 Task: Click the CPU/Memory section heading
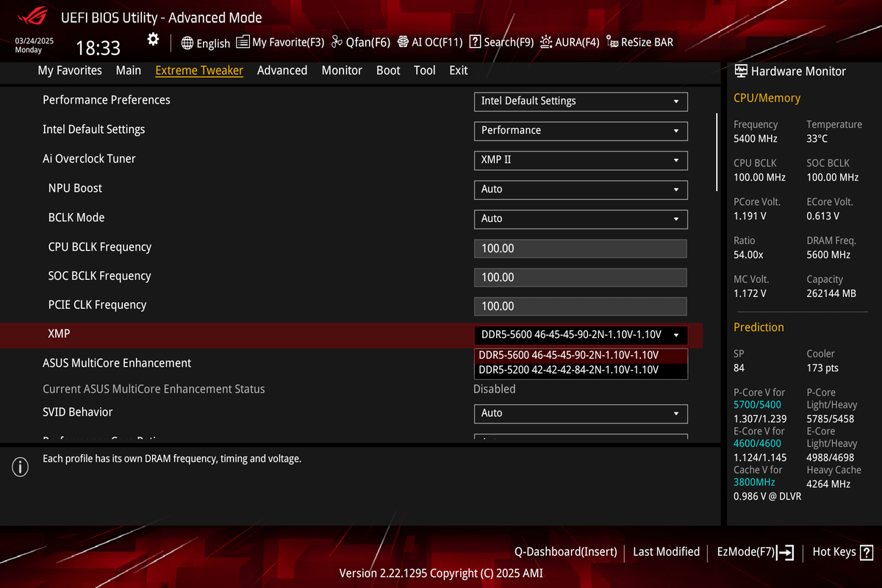(767, 98)
